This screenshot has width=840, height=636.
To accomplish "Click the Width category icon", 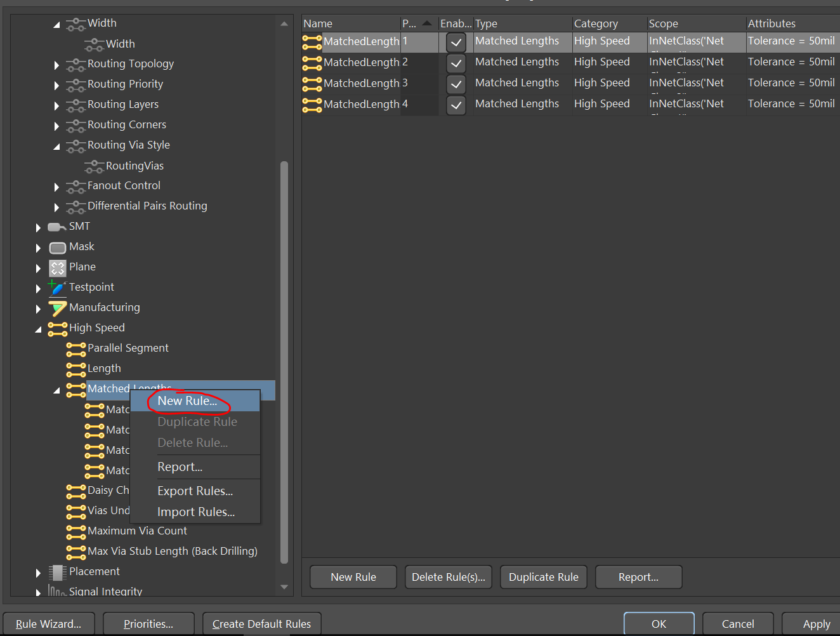I will coord(75,24).
